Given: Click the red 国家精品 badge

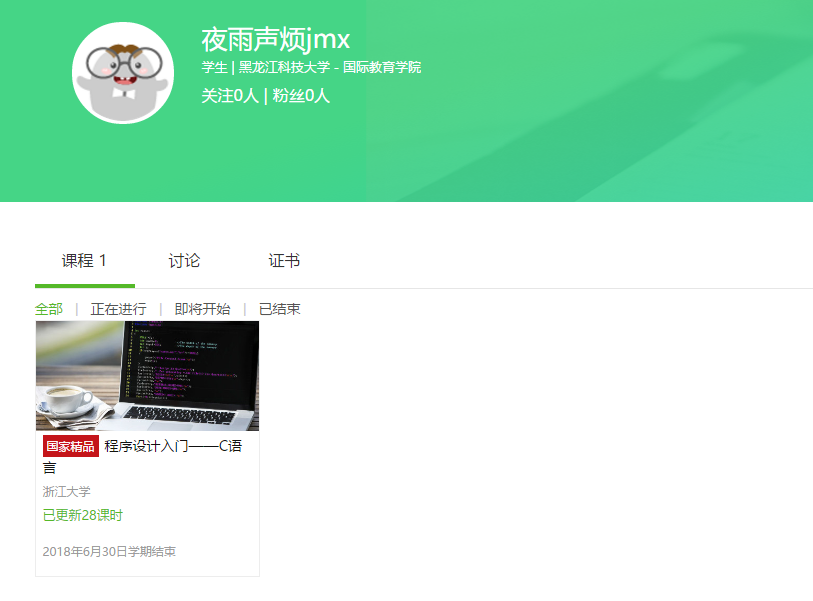Looking at the screenshot, I should point(71,446).
